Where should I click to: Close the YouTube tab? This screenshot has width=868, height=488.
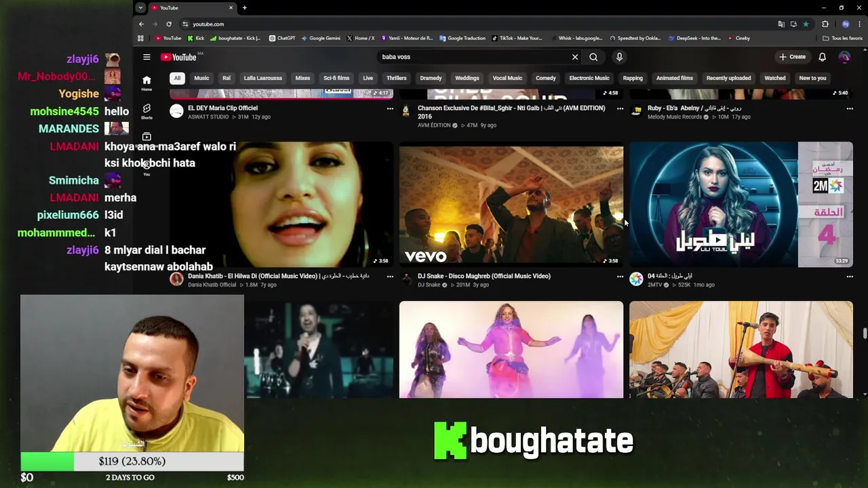click(x=231, y=7)
